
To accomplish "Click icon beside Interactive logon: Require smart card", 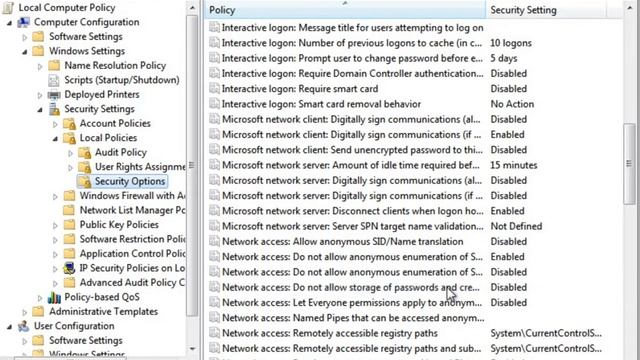I will point(214,89).
